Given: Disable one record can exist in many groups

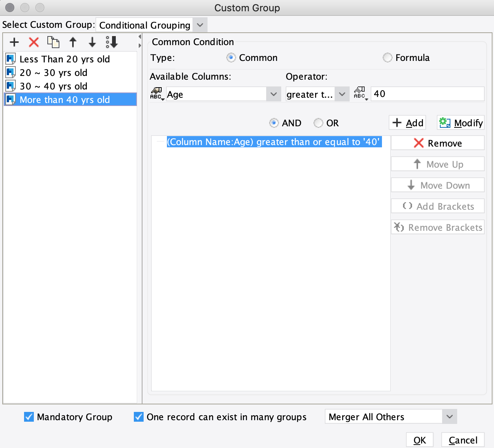Looking at the screenshot, I should pyautogui.click(x=138, y=416).
